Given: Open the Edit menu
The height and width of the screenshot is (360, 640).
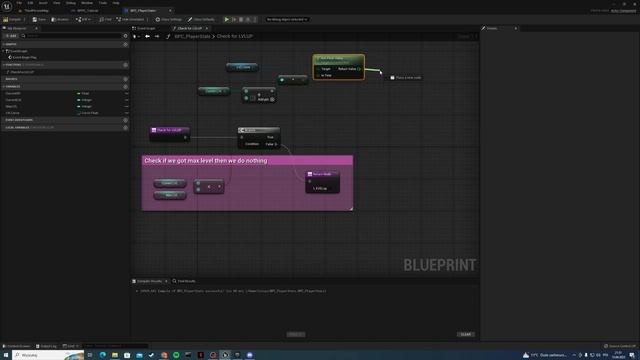Looking at the screenshot, I should [30, 3].
